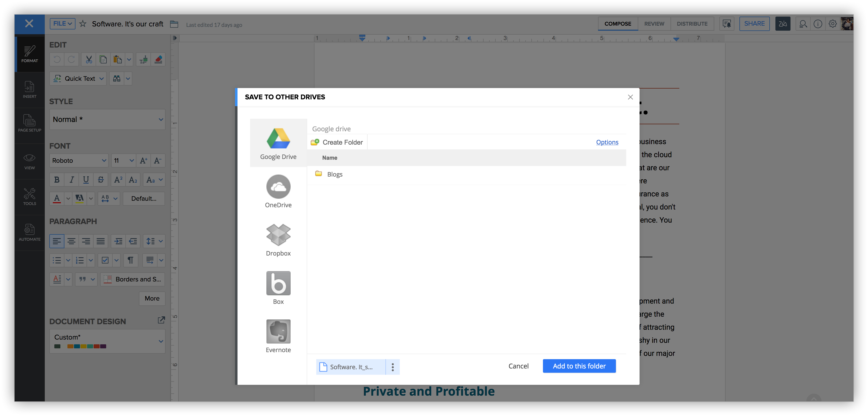868x416 pixels.
Task: Choose OneDrive as save destination
Action: 278,187
